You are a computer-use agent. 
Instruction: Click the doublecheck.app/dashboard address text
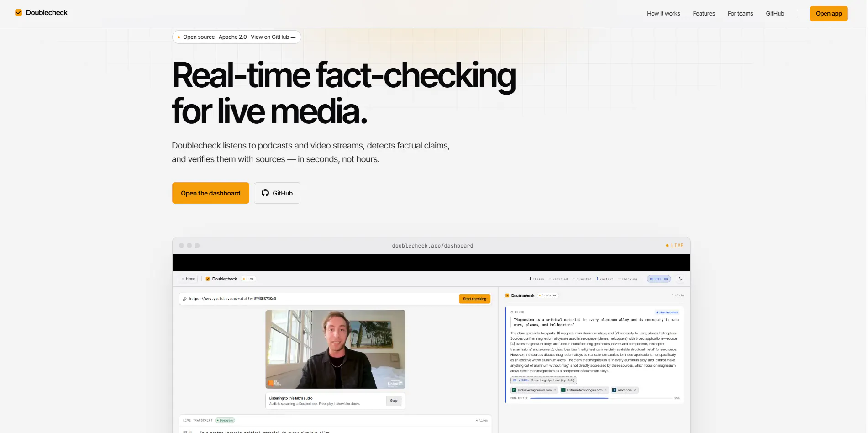coord(432,246)
